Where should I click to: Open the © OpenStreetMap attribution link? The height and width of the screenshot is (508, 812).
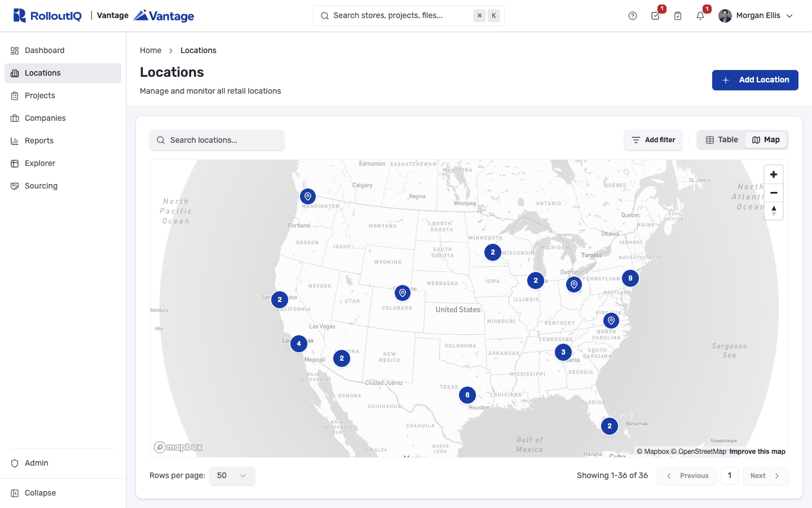(699, 452)
